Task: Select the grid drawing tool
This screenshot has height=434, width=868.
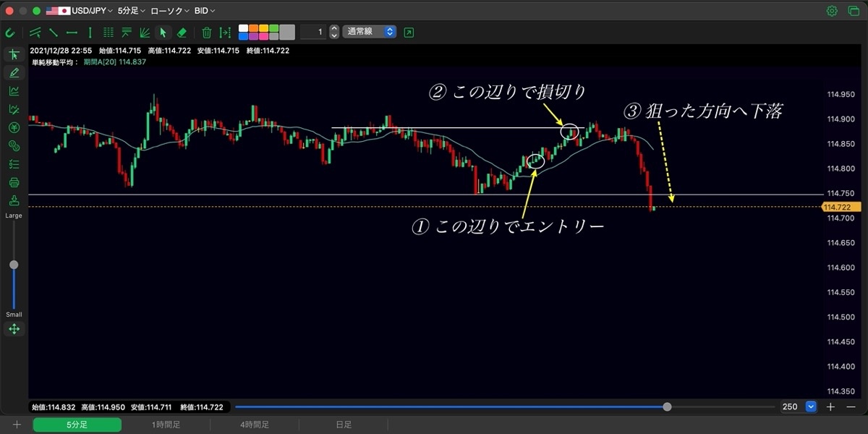Action: (109, 32)
